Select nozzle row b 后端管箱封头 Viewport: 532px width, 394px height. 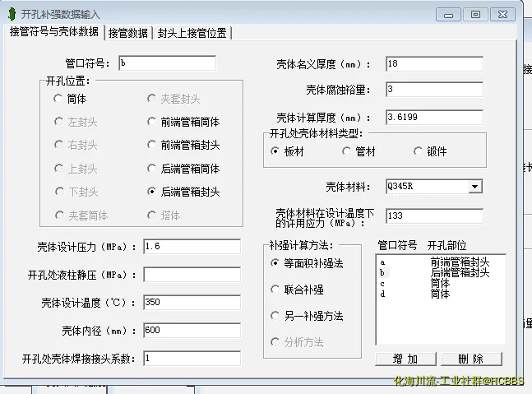pyautogui.click(x=441, y=272)
